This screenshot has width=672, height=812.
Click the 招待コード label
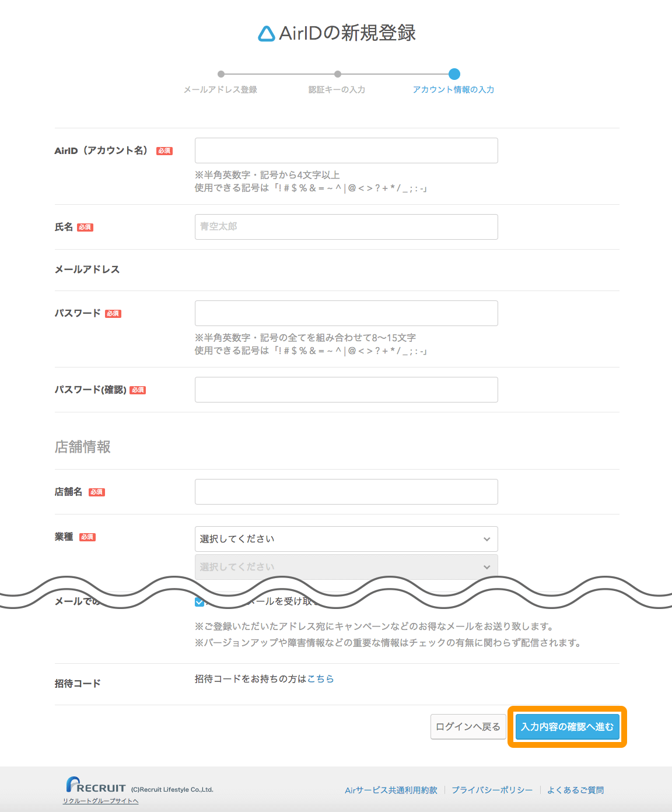(78, 684)
